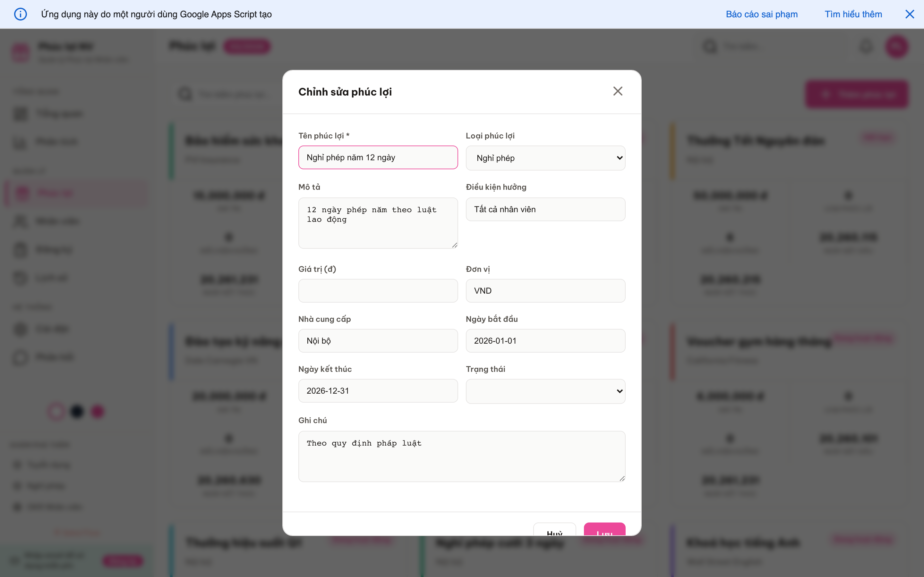924x577 pixels.
Task: Follow the Tìm hiểu thêm link
Action: click(x=853, y=14)
